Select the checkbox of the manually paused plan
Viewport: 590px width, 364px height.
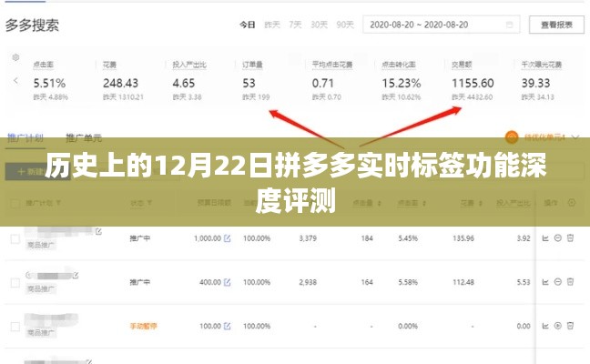pyautogui.click(x=15, y=325)
